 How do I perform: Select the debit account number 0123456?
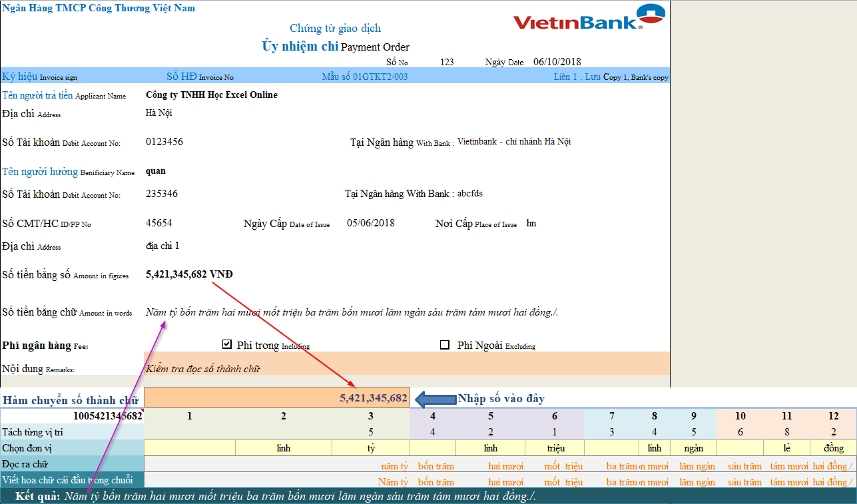(164, 142)
